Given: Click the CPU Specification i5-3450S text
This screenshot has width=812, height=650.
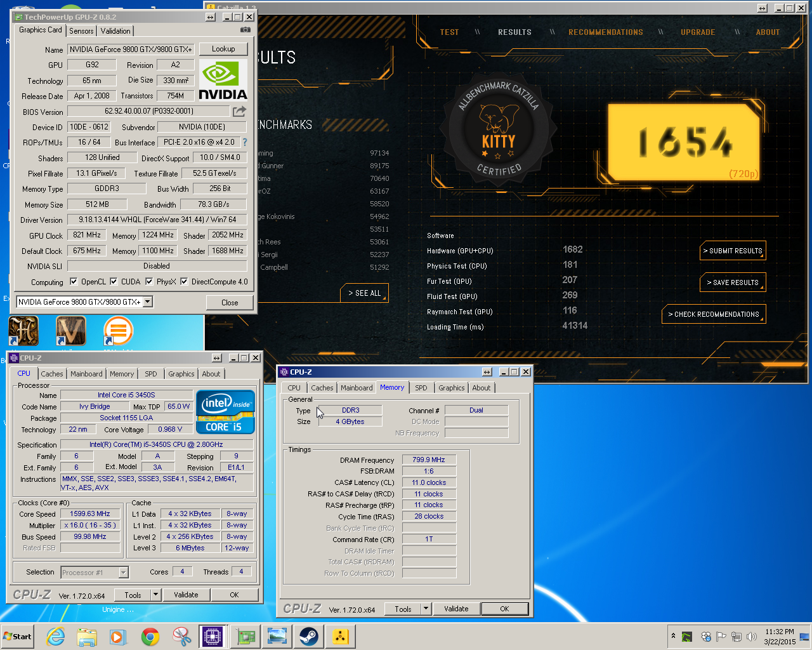Looking at the screenshot, I should pyautogui.click(x=156, y=444).
